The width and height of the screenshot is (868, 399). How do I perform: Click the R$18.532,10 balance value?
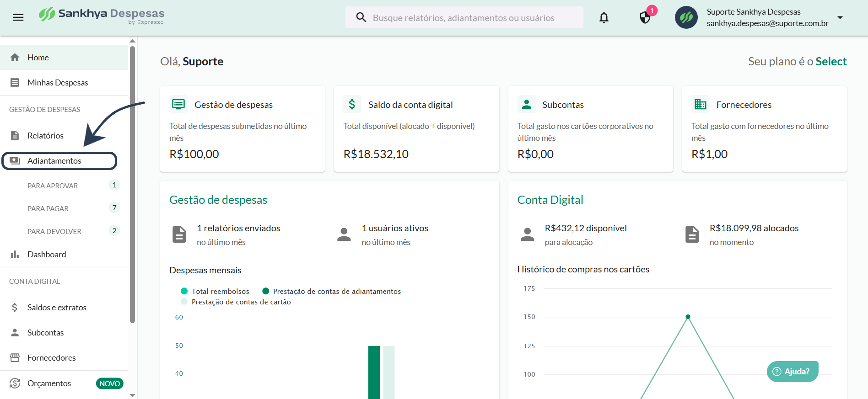click(376, 154)
